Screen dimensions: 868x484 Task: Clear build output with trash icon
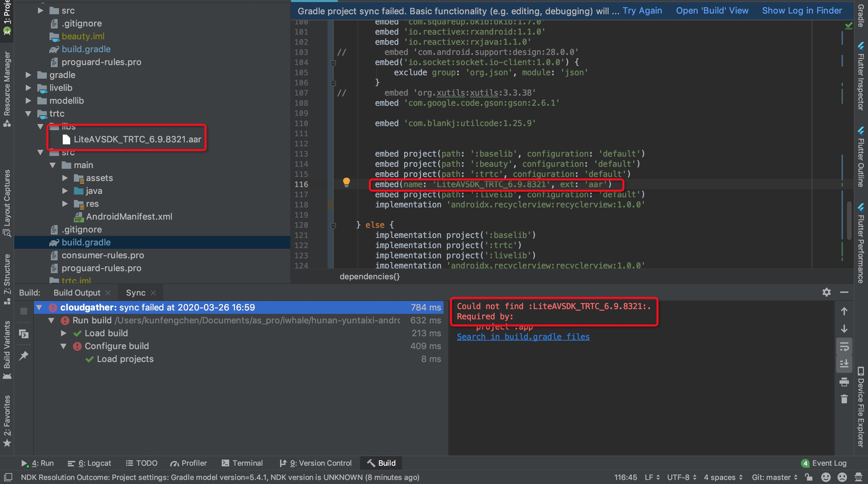tap(844, 399)
